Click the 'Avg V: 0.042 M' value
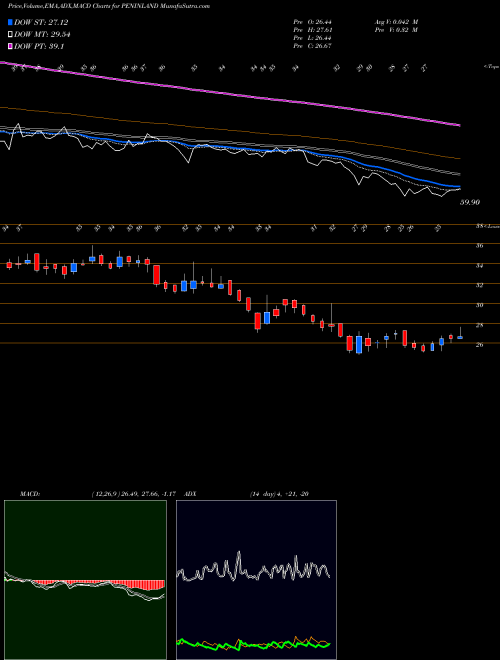The height and width of the screenshot is (660, 500). [396, 21]
